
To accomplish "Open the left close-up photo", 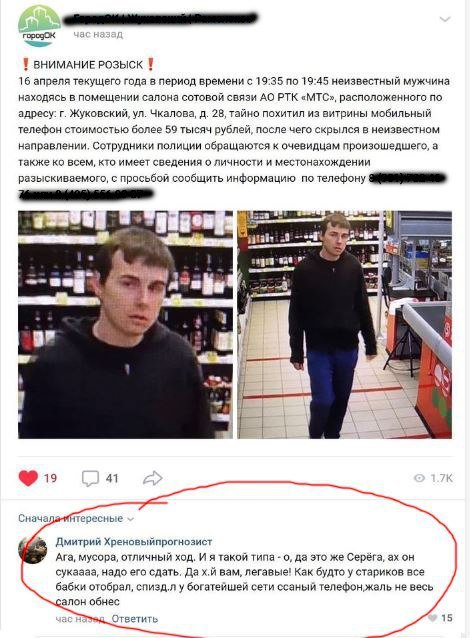I will coord(126,324).
